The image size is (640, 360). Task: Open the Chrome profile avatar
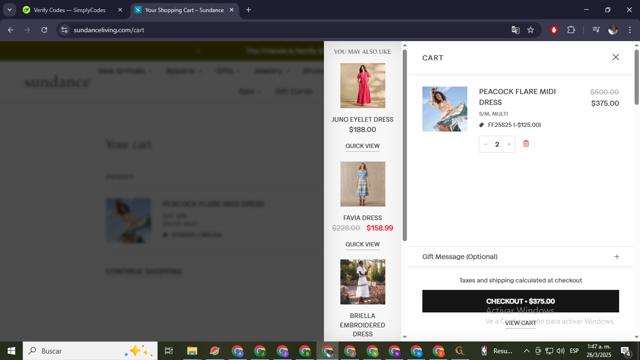point(613,30)
